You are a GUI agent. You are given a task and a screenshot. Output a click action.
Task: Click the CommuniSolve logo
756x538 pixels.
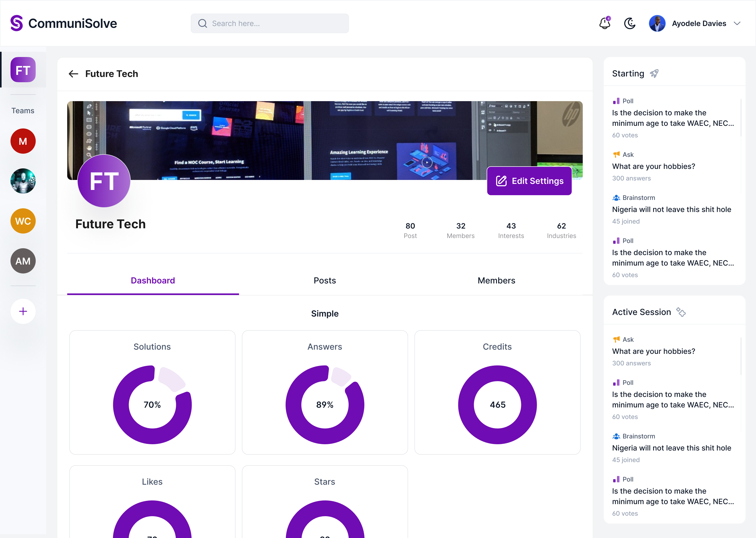pyautogui.click(x=64, y=23)
